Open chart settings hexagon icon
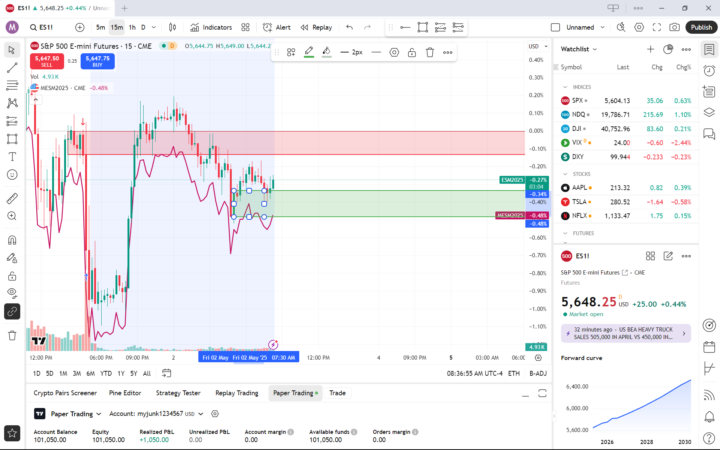Image resolution: width=720 pixels, height=450 pixels. [x=639, y=28]
